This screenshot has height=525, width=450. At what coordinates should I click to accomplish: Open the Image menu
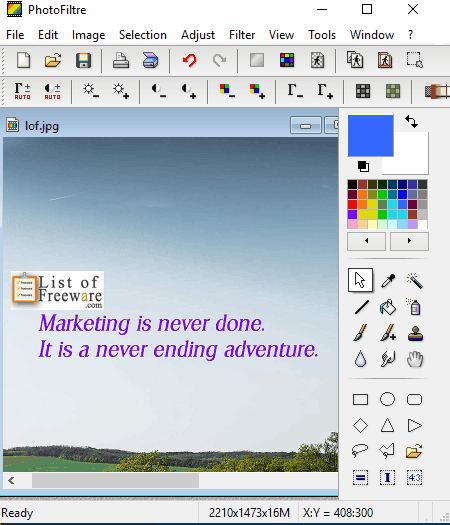click(88, 35)
